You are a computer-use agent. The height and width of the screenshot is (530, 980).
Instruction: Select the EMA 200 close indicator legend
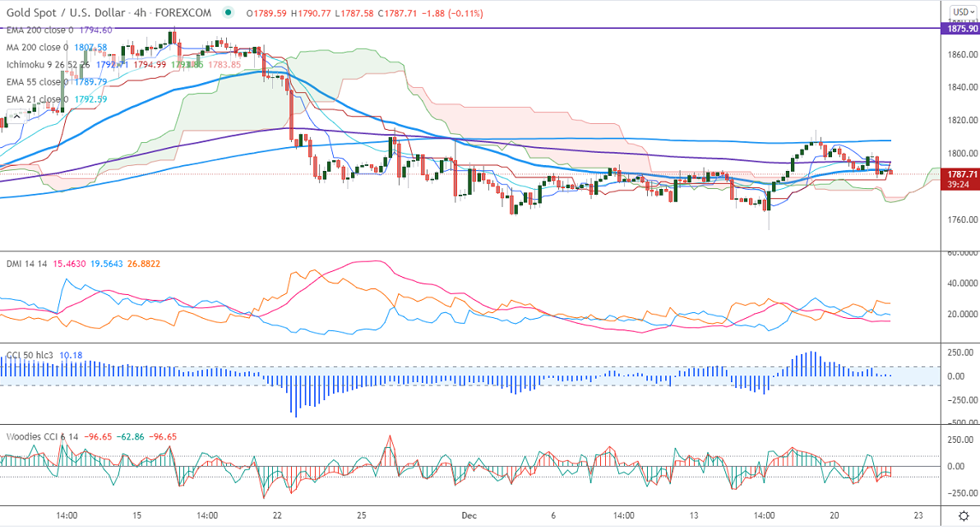(x=39, y=30)
